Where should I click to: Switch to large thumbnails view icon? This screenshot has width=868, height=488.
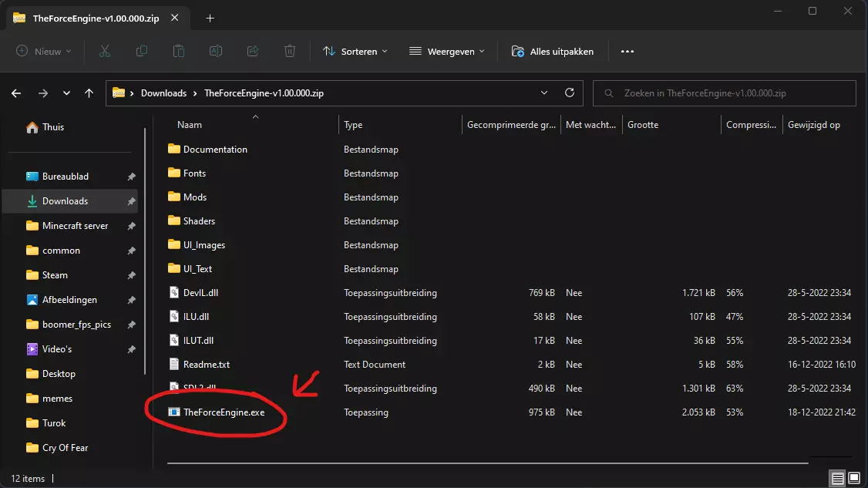(855, 478)
